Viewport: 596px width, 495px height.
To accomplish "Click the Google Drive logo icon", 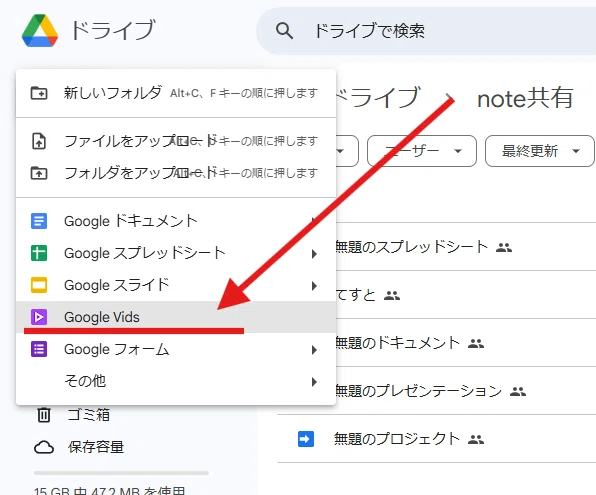I will click(40, 31).
